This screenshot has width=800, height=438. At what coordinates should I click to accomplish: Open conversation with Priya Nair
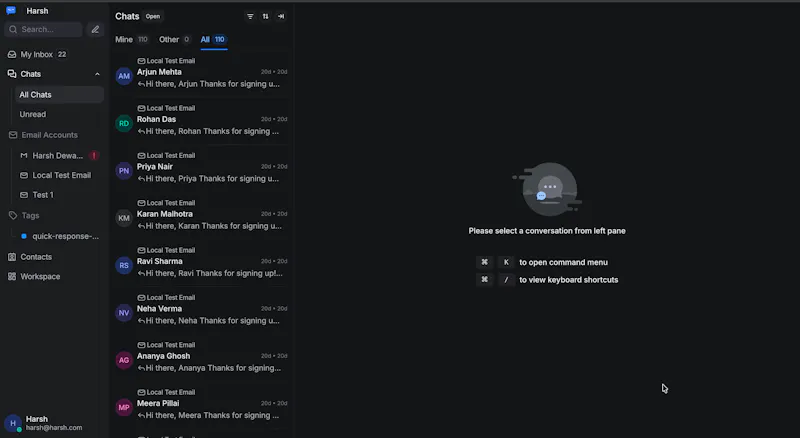(x=201, y=168)
